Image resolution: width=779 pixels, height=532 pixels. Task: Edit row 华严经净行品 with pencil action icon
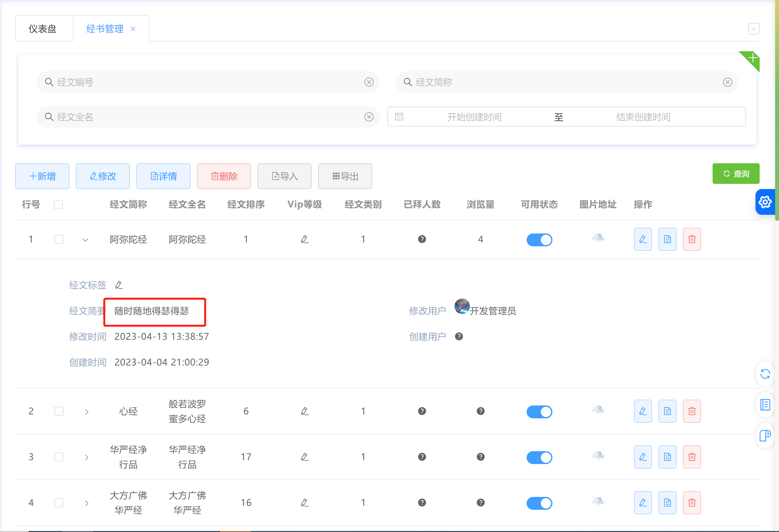click(643, 457)
